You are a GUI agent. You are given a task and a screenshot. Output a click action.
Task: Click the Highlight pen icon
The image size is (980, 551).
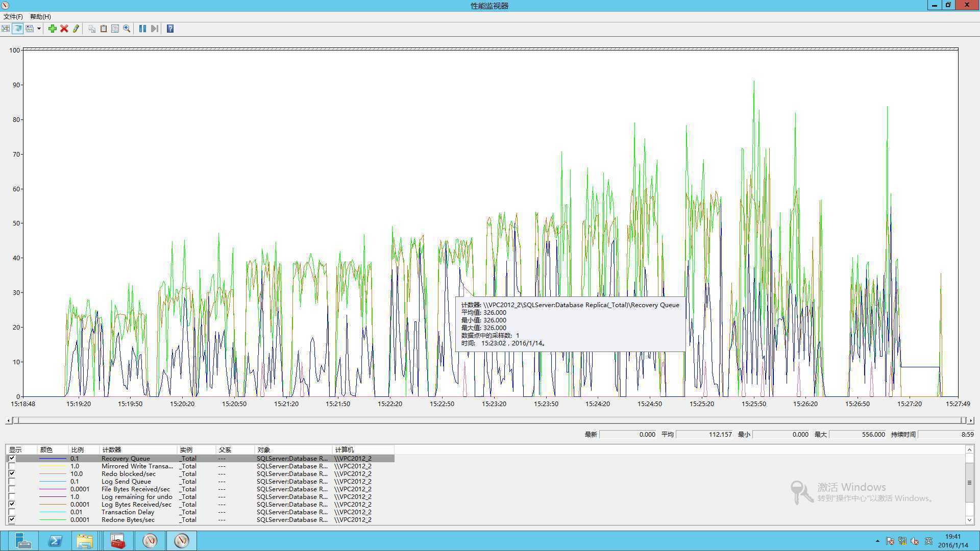(76, 29)
